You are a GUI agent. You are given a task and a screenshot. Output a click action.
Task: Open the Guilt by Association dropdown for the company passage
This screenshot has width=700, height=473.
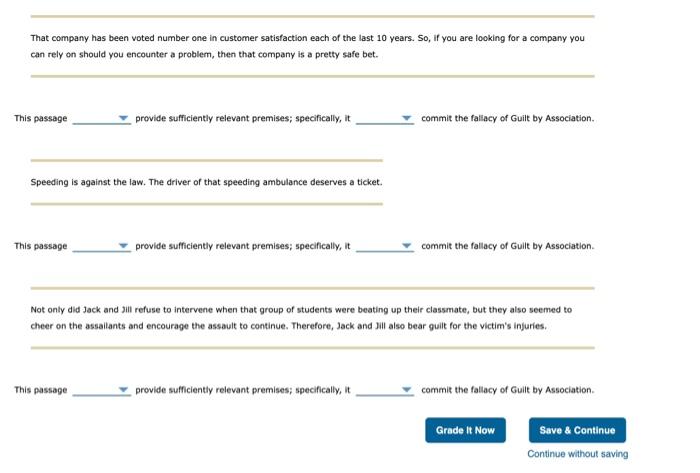pos(385,119)
